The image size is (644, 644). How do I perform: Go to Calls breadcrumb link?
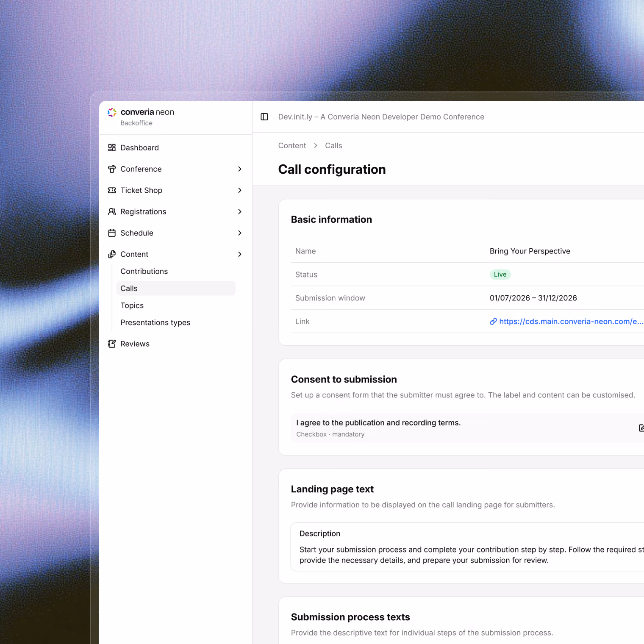tap(333, 146)
